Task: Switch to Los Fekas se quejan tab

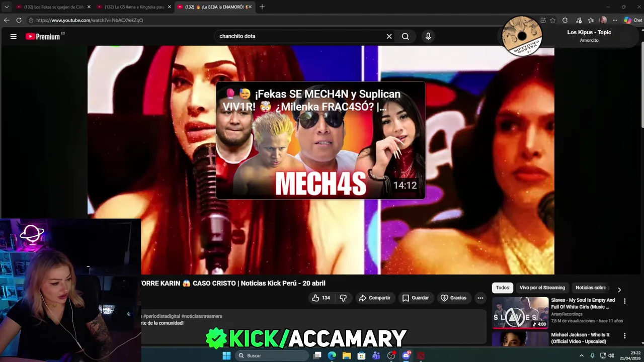Action: tap(53, 7)
